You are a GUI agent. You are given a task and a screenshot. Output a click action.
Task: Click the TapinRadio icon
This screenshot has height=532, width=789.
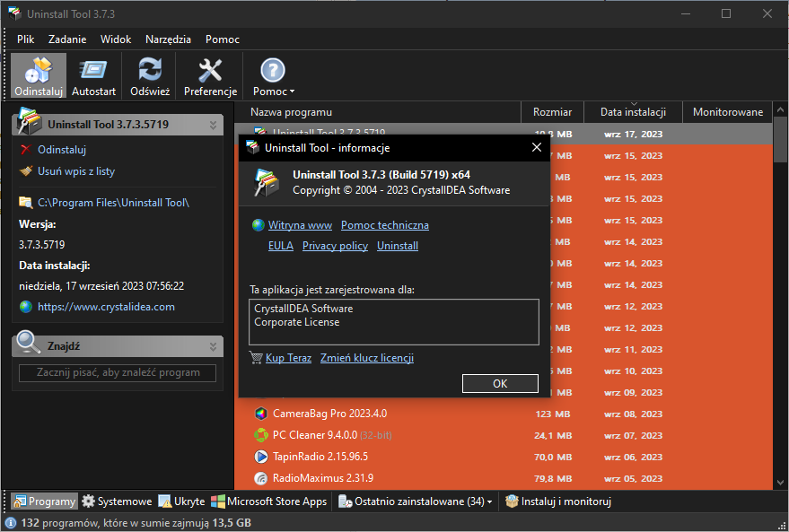tap(260, 457)
